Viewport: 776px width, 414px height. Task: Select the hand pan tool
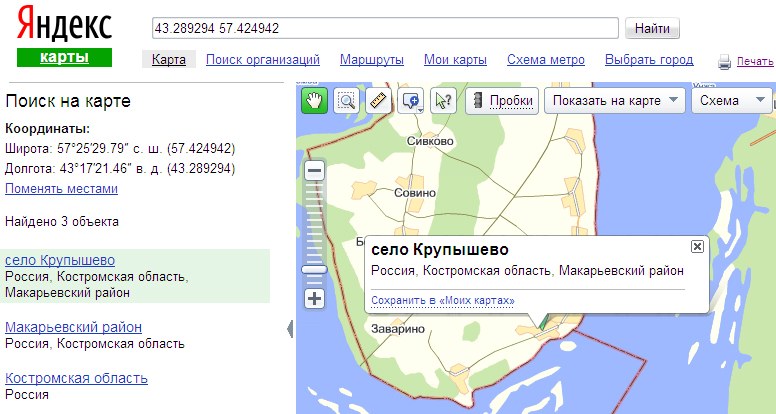(x=314, y=100)
